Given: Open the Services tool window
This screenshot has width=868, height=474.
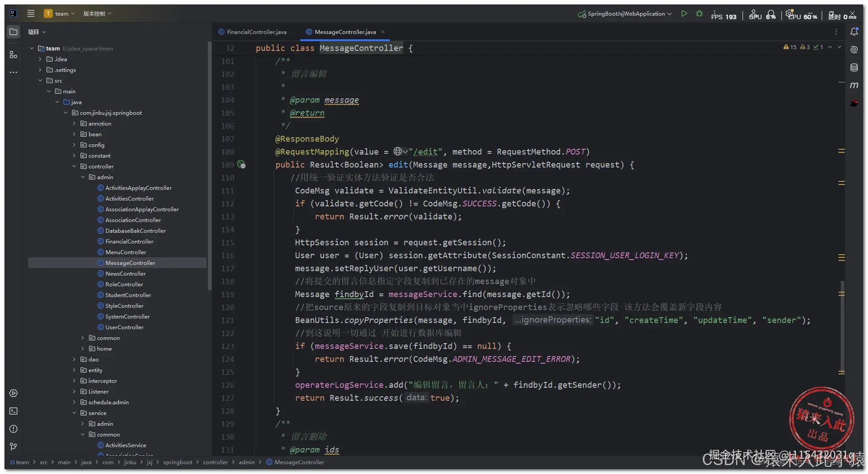Looking at the screenshot, I should point(13,393).
